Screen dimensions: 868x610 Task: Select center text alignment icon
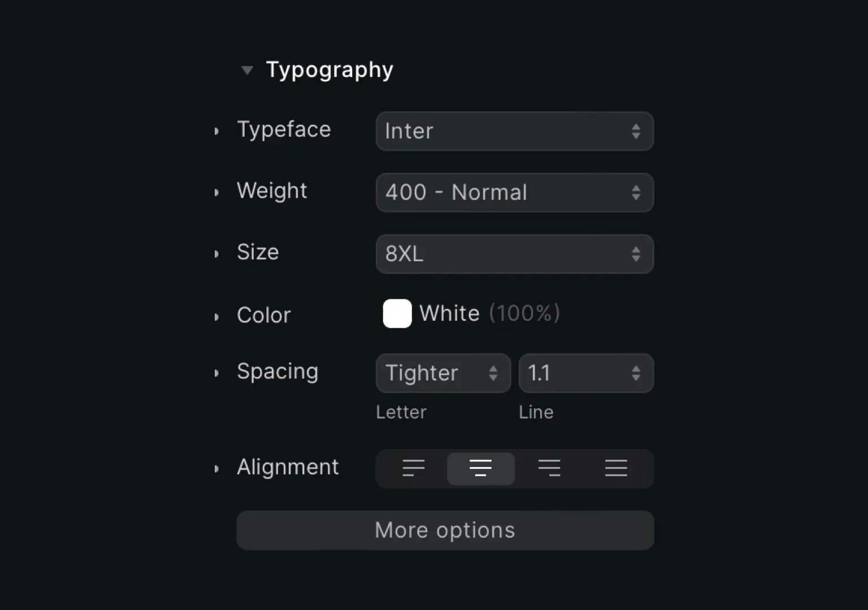(x=480, y=468)
